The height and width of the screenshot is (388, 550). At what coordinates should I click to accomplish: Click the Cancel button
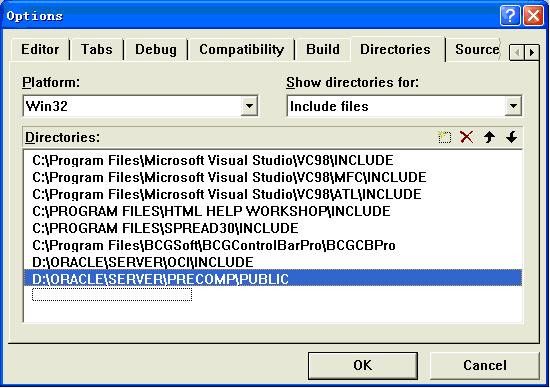[x=485, y=366]
